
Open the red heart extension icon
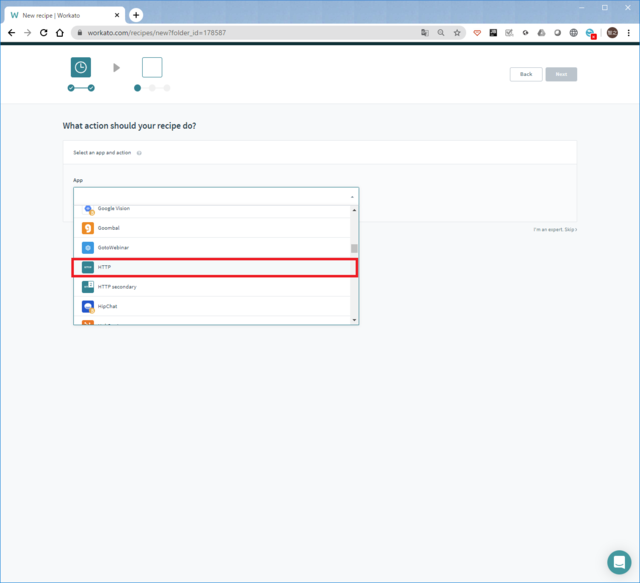477,33
